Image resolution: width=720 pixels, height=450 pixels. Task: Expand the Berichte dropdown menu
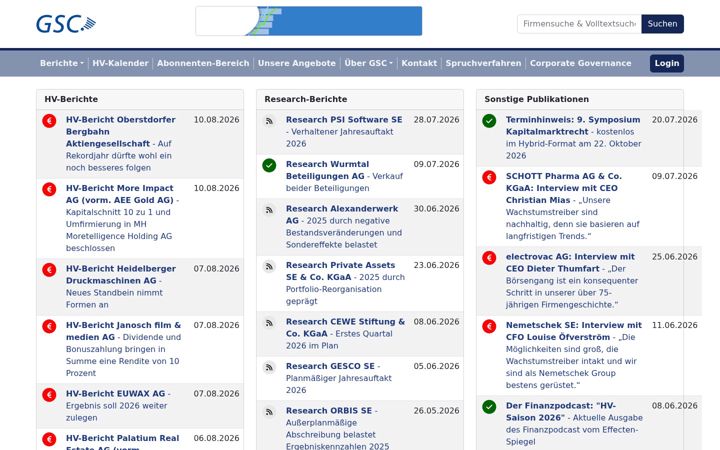(x=62, y=63)
